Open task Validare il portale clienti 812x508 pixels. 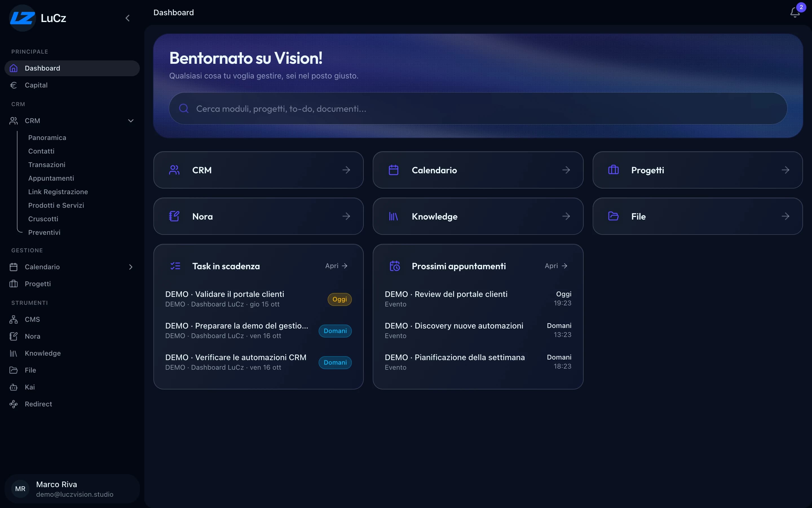[258, 299]
